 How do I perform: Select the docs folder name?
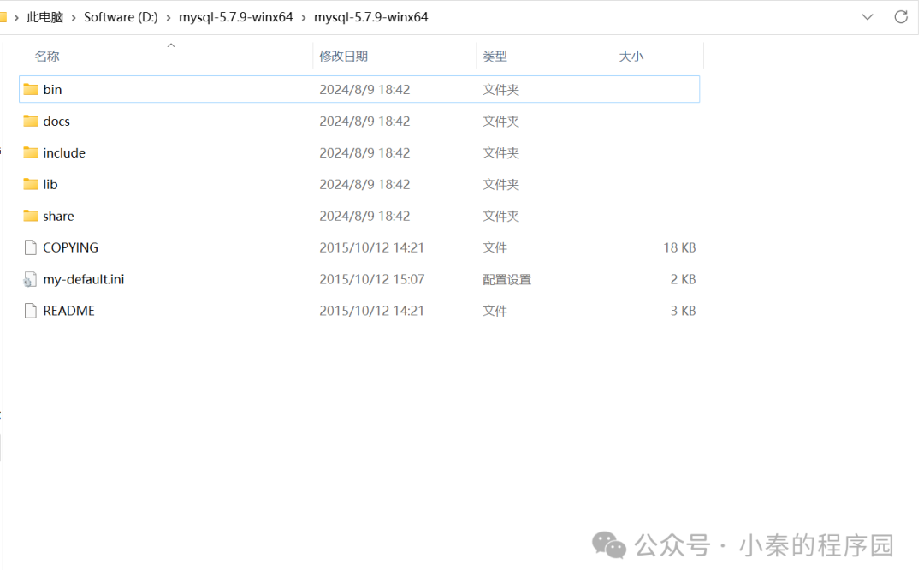(56, 121)
